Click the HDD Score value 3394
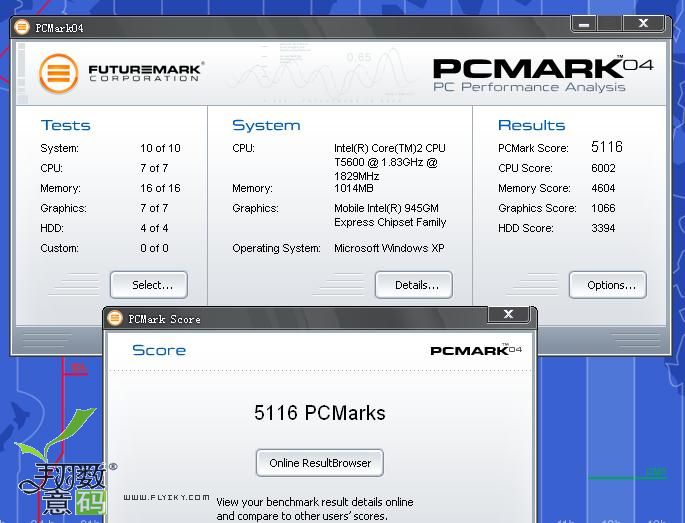Screen dimensions: 685x523 coord(603,228)
